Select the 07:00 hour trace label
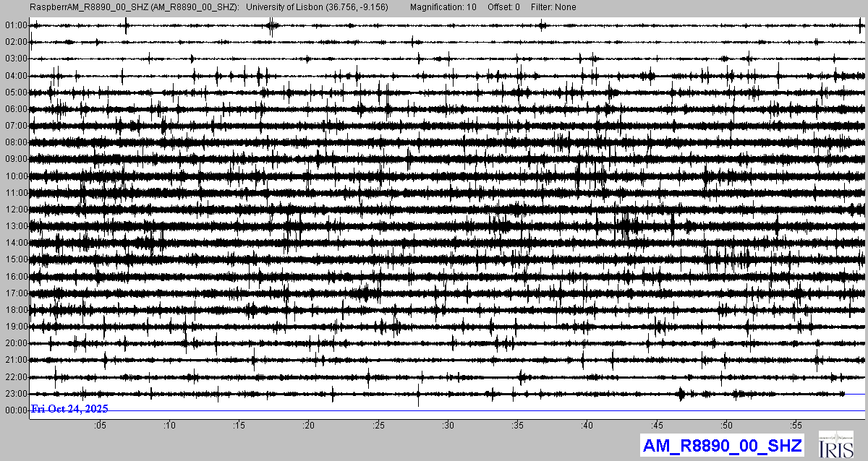 15,126
